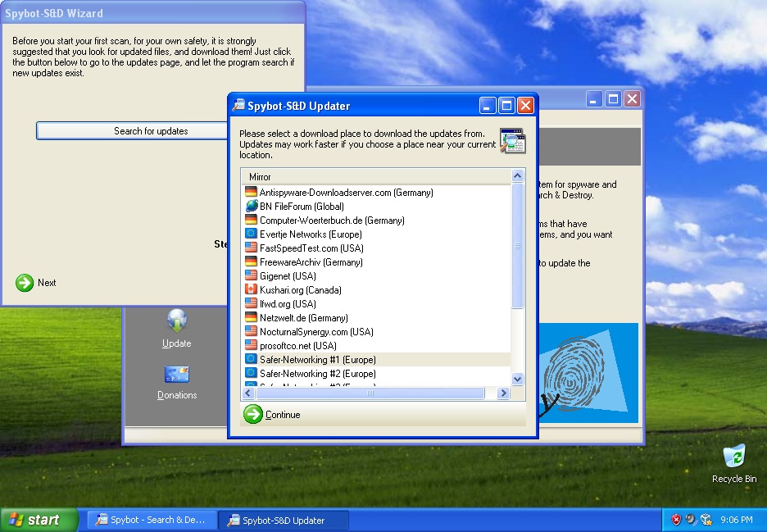This screenshot has width=767, height=532.
Task: Open the Update label in the Spybot sidebar
Action: 176,343
